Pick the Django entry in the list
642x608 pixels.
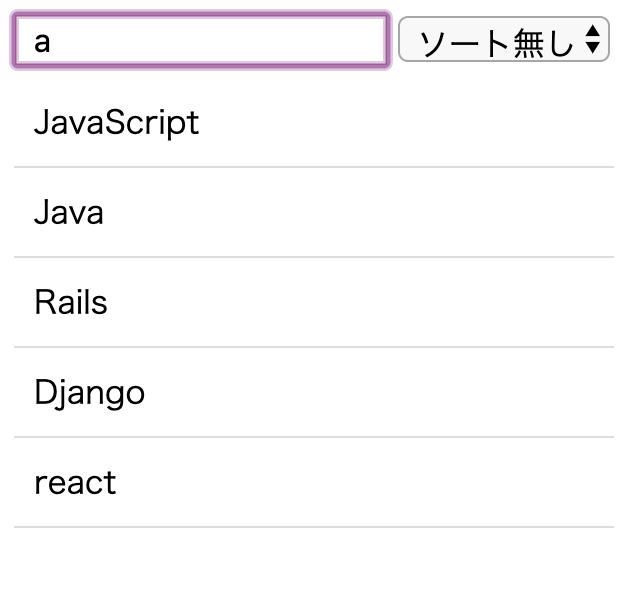click(313, 393)
